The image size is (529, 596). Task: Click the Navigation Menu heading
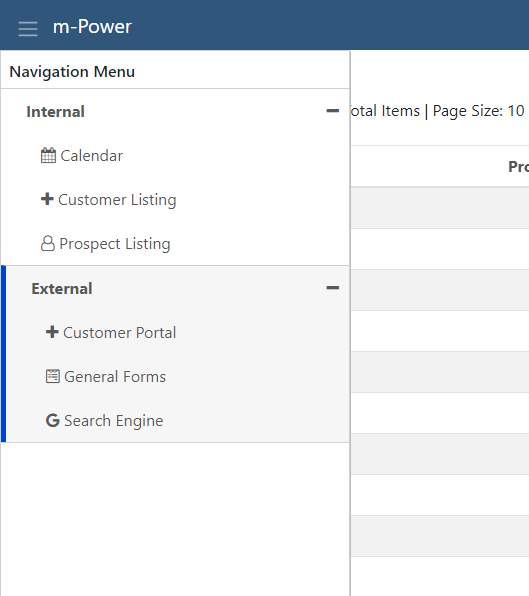coord(72,72)
